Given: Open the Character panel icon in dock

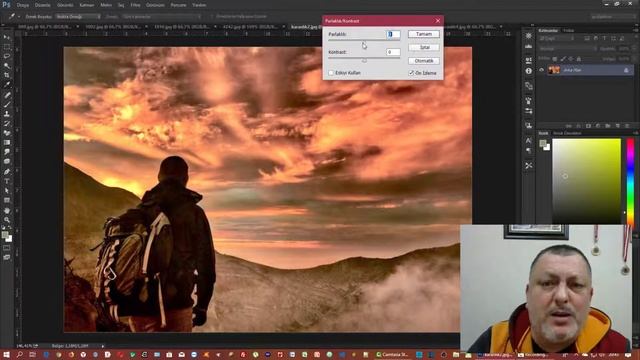Looking at the screenshot, I should click(529, 140).
